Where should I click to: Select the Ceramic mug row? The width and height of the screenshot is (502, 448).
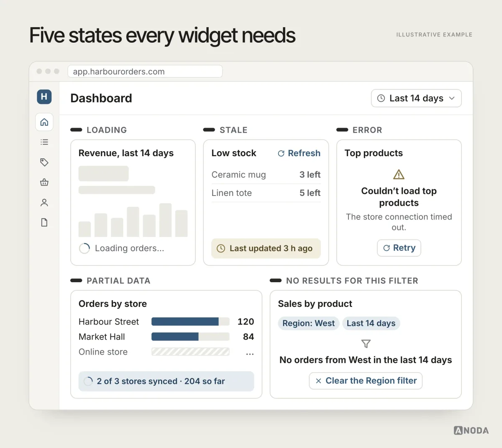click(266, 175)
